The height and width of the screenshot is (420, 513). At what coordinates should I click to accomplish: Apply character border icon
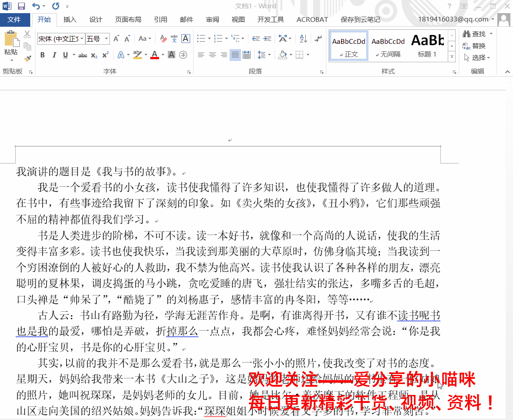185,39
